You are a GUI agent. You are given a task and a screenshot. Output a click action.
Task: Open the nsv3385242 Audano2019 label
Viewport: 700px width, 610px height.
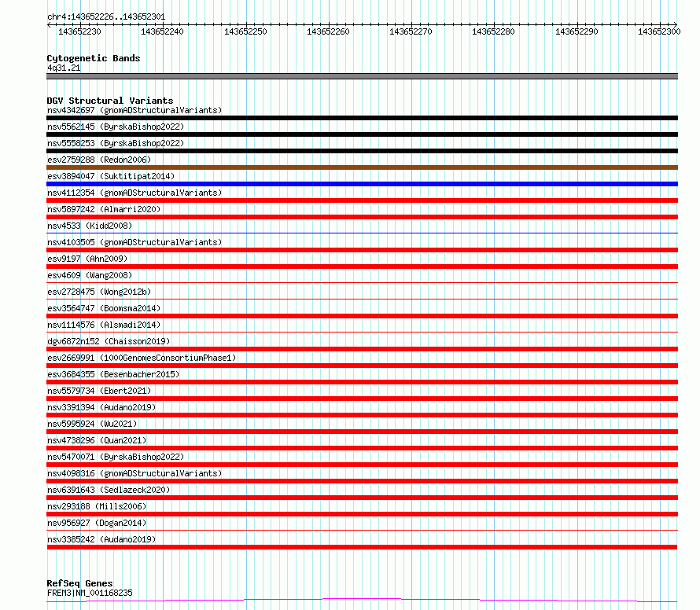pos(101,539)
